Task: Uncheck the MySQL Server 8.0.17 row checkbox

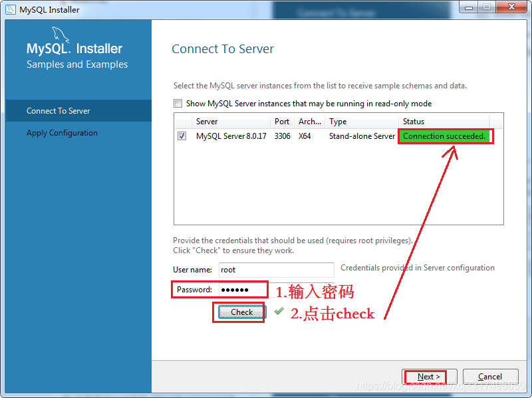Action: coord(182,136)
